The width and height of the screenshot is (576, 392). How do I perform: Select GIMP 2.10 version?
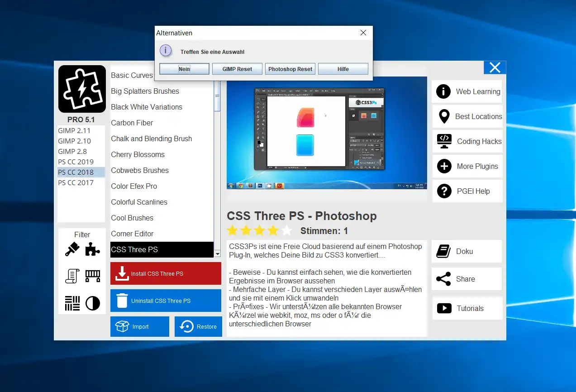click(81, 141)
